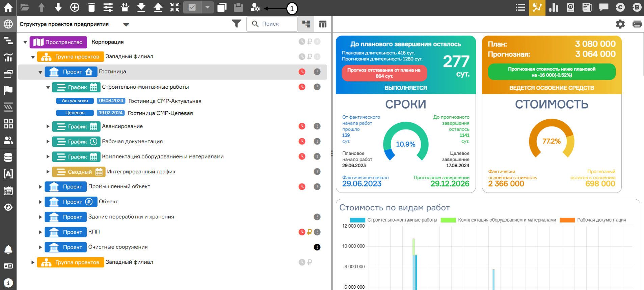Click red clock indicator on Гостиница row
Image resolution: width=644 pixels, height=290 pixels.
coord(302,71)
